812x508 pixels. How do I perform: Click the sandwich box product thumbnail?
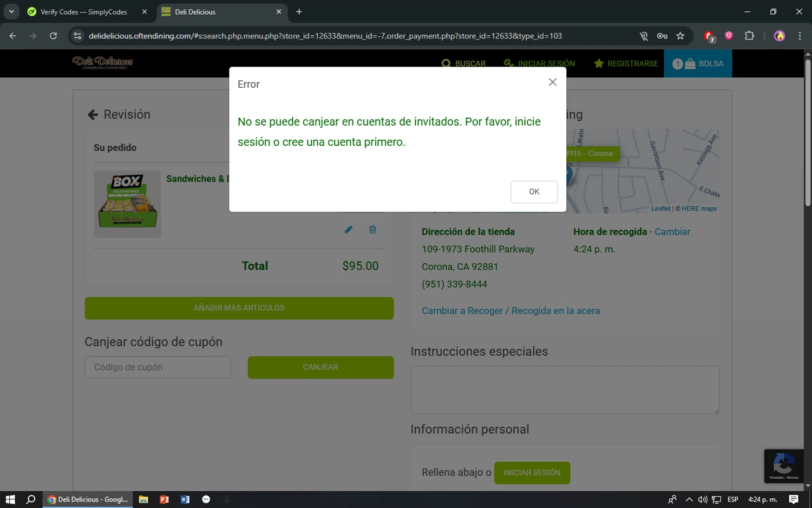pos(127,204)
